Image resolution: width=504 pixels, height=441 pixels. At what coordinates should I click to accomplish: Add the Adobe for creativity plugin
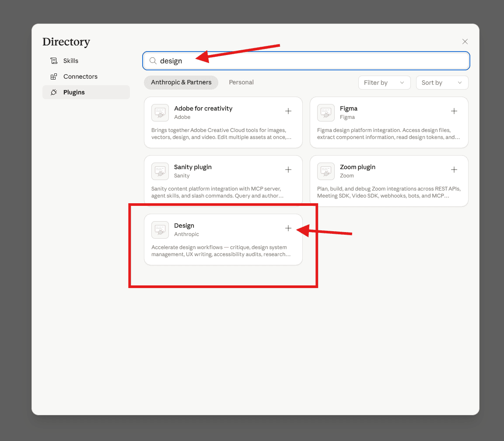pos(288,111)
